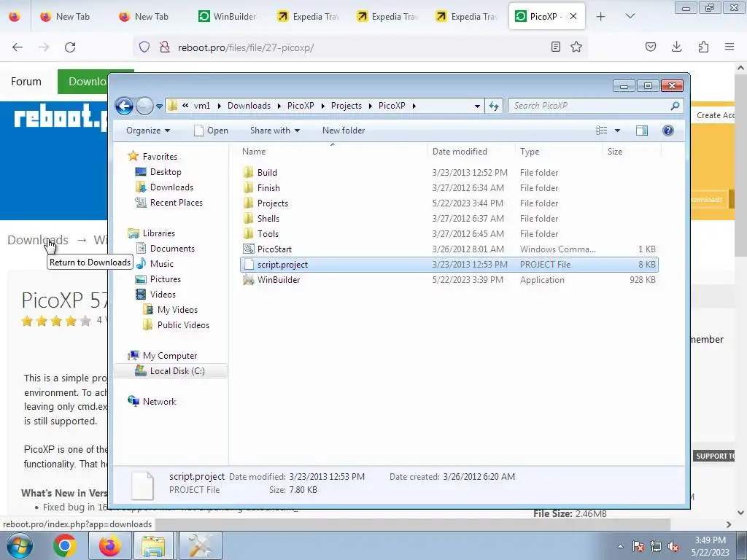Open the Windows Start menu
Image resolution: width=747 pixels, height=560 pixels.
click(x=19, y=545)
